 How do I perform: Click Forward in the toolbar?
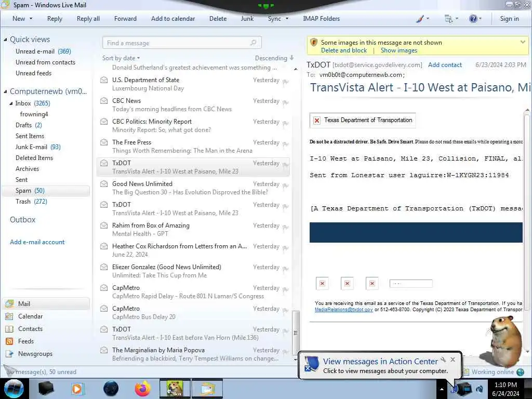pyautogui.click(x=125, y=19)
